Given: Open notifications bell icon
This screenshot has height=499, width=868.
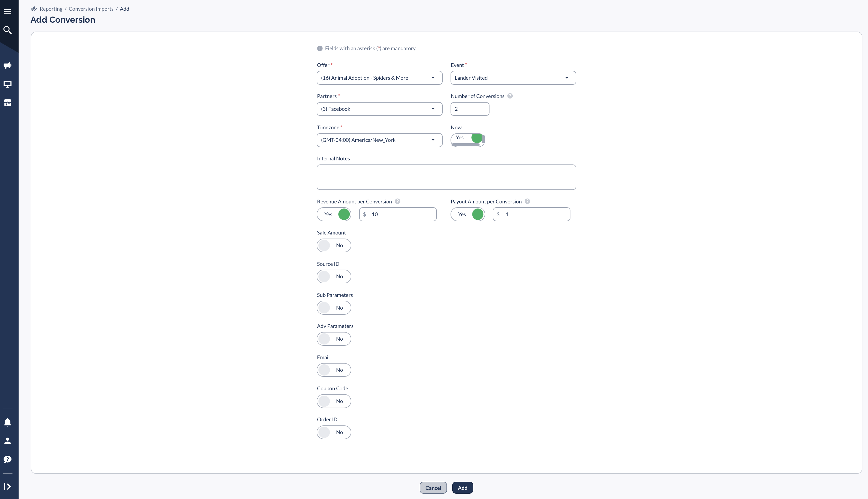Looking at the screenshot, I should tap(8, 422).
